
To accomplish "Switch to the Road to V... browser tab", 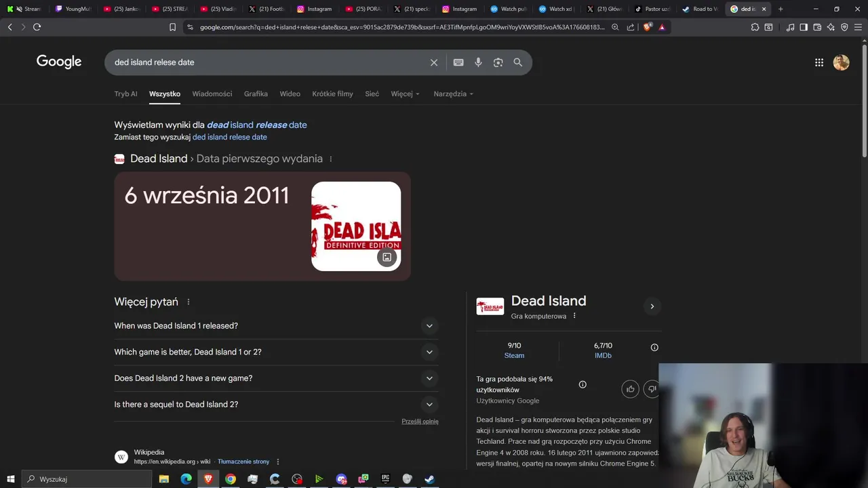I will pos(700,9).
